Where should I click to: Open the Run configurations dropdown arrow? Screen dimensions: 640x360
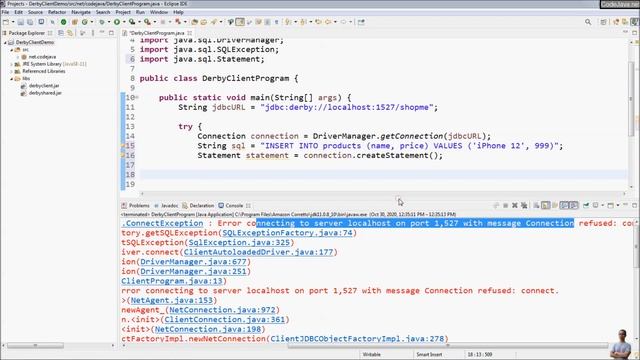[124, 22]
